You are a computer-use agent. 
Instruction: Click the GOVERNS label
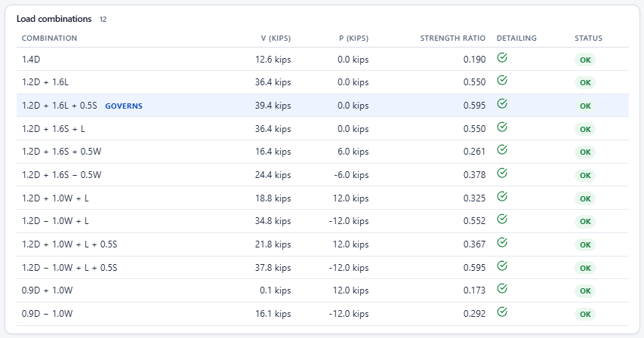click(x=124, y=106)
